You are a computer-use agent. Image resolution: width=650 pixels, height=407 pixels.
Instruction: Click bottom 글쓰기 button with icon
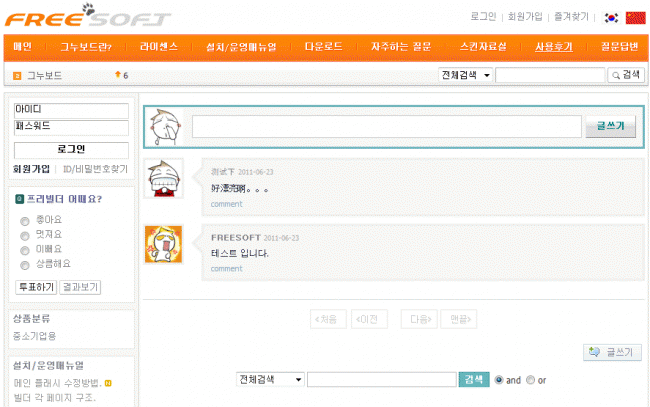[612, 352]
